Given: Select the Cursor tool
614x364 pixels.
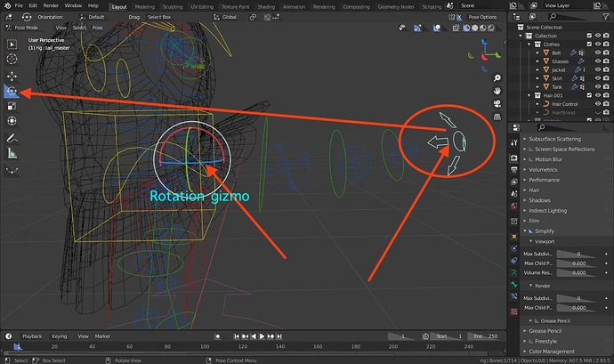Looking at the screenshot, I should click(12, 59).
